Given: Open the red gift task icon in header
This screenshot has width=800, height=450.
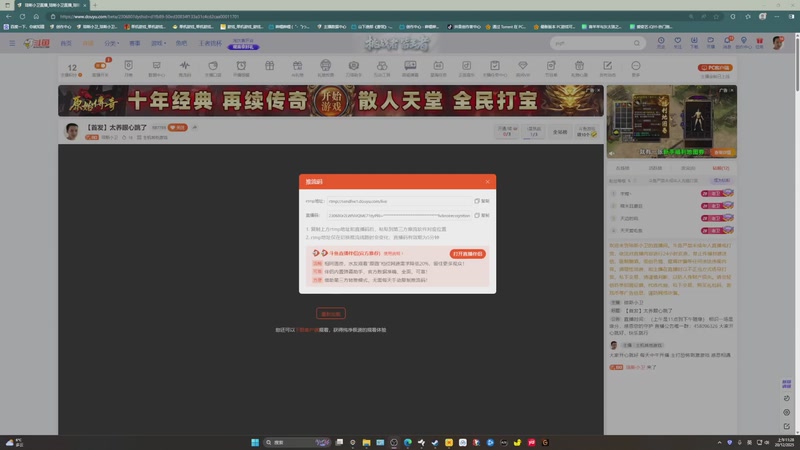Looking at the screenshot, I should point(760,42).
